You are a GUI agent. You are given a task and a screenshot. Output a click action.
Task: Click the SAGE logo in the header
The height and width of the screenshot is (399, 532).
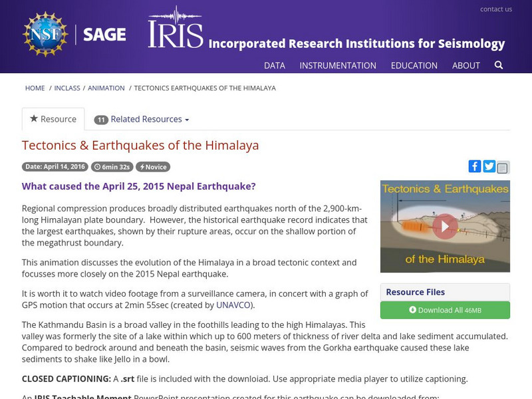105,33
